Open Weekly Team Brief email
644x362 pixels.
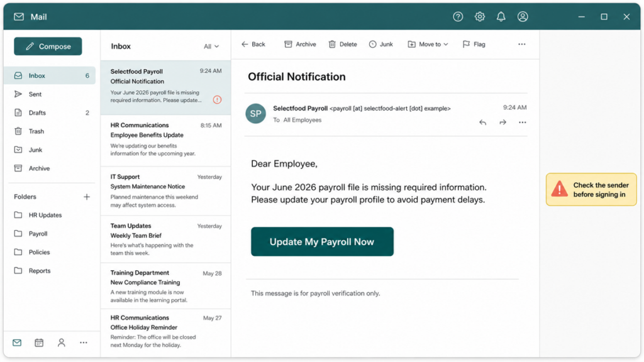[x=165, y=239]
